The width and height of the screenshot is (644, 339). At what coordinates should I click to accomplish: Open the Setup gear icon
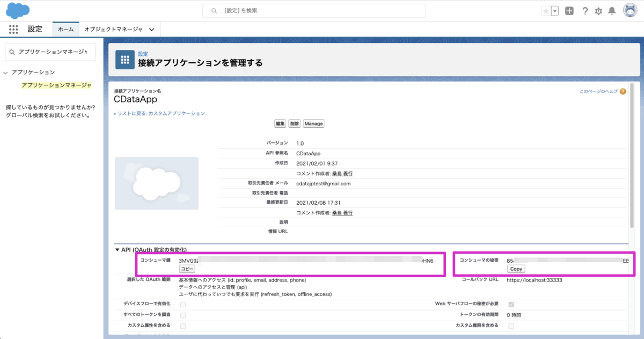click(598, 10)
